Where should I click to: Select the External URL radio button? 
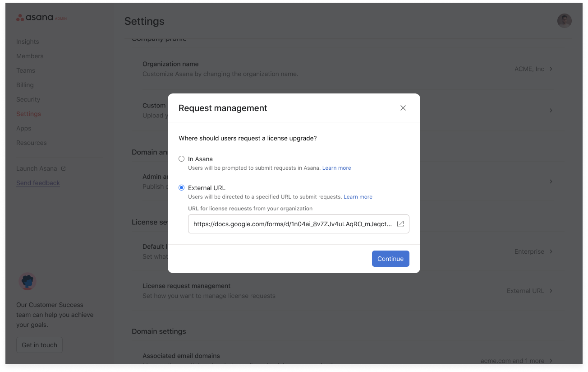[181, 187]
